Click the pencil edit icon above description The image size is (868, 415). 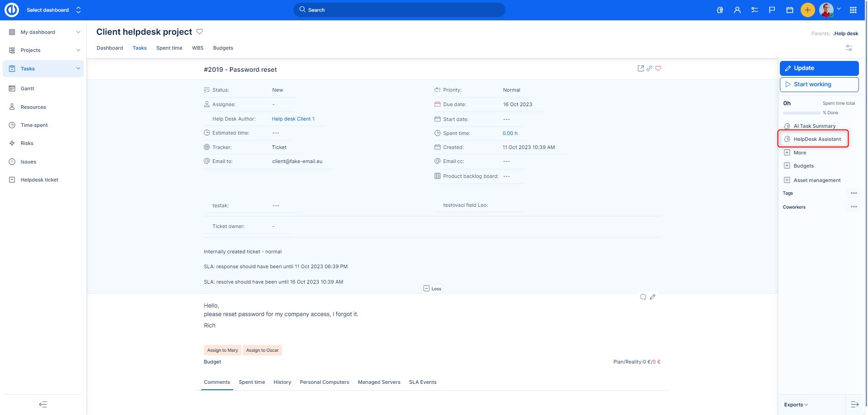[x=652, y=297]
